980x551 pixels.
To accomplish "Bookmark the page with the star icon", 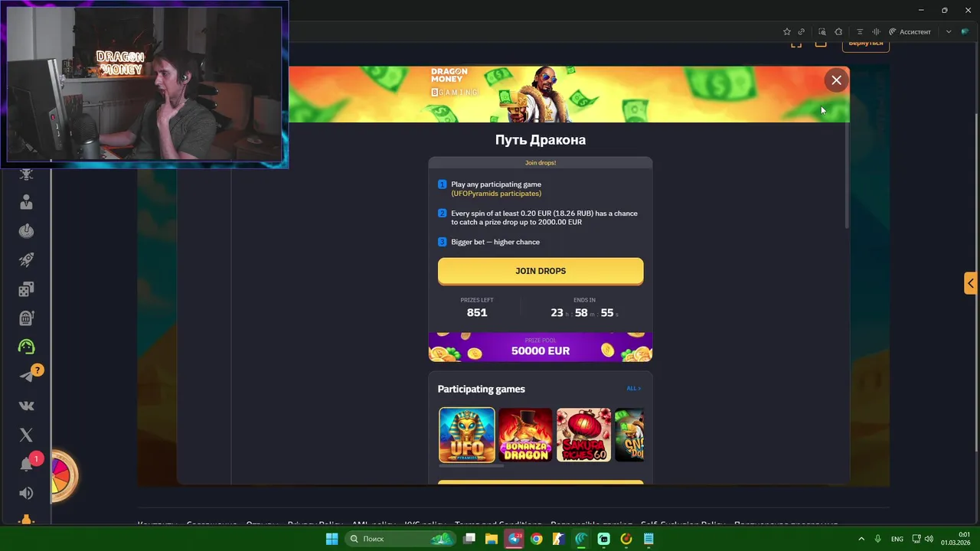I will coord(786,31).
